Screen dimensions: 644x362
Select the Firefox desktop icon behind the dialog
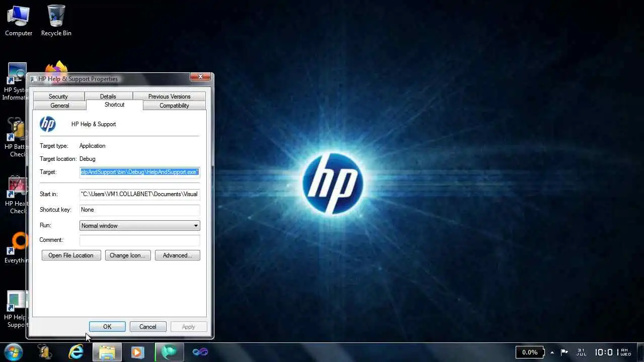pyautogui.click(x=56, y=68)
